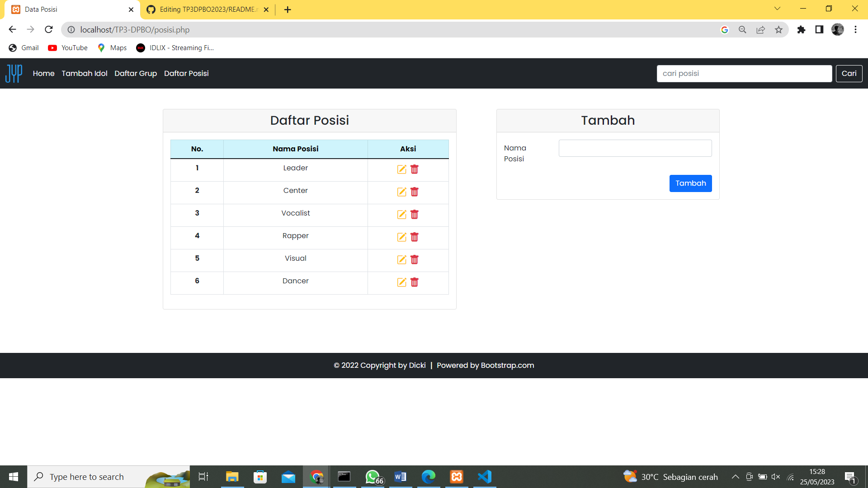Click the trash icon next to Dancer

pos(415,282)
